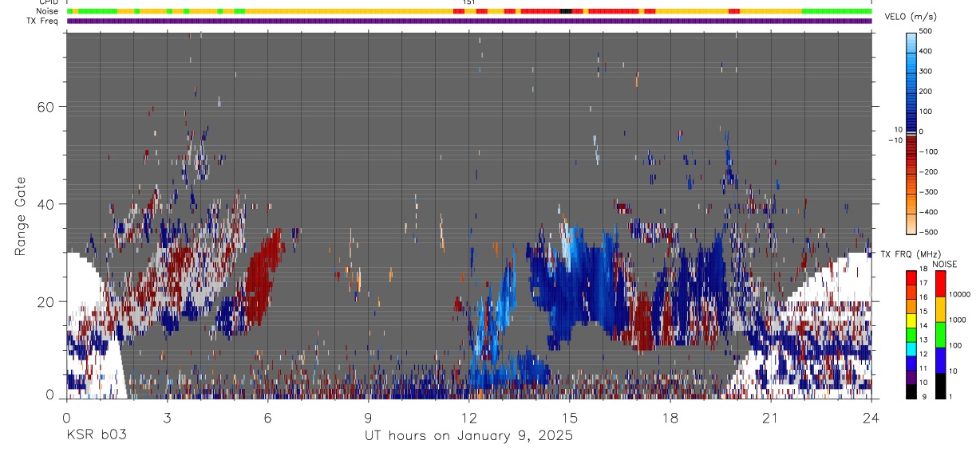Viewport: 980px width, 452px height.
Task: Select the UT hours tick label 21
Action: [771, 418]
